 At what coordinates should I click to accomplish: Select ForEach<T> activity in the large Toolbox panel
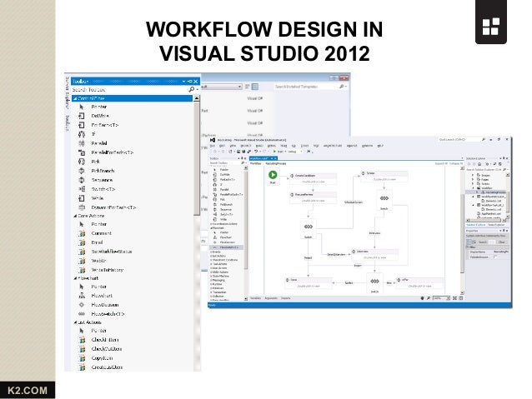(104, 125)
